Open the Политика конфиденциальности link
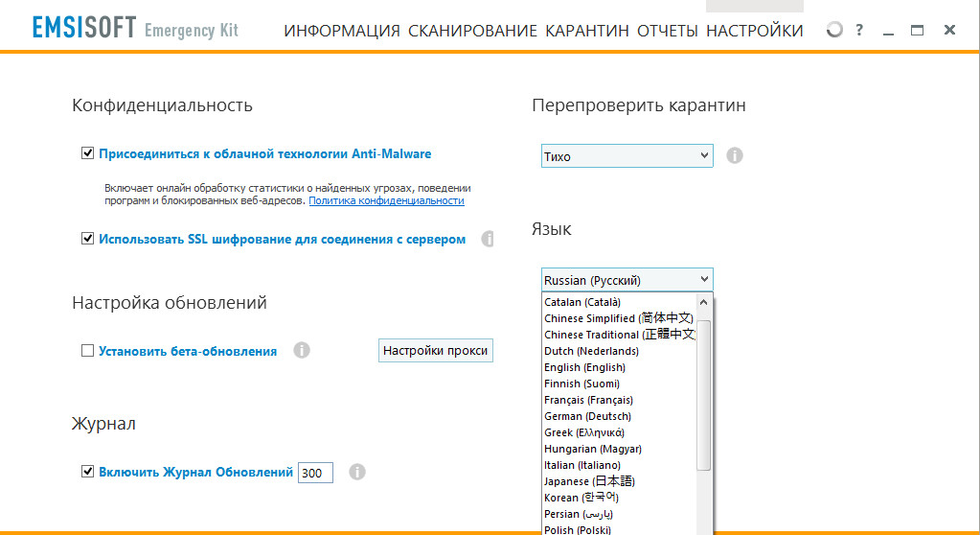The image size is (980, 535). click(386, 201)
